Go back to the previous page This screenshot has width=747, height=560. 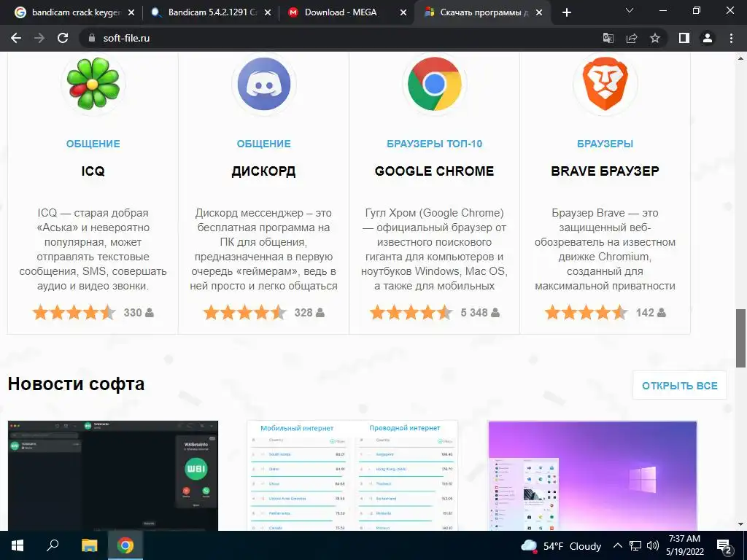point(16,38)
